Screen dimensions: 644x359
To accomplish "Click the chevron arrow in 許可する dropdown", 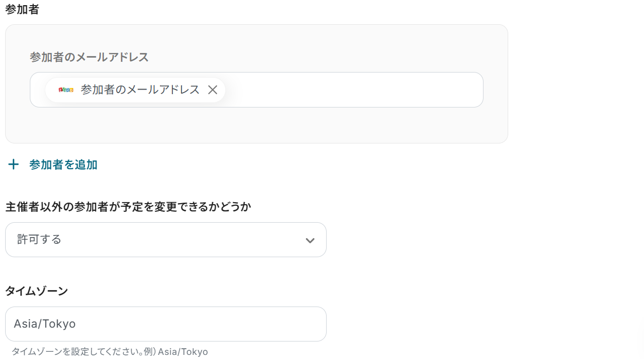I will click(310, 240).
